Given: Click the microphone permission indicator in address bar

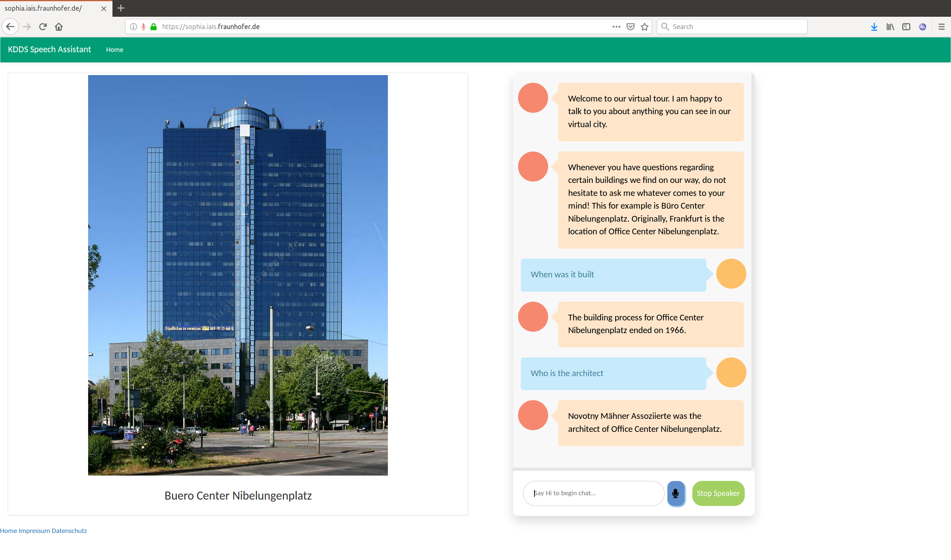Looking at the screenshot, I should tap(144, 27).
